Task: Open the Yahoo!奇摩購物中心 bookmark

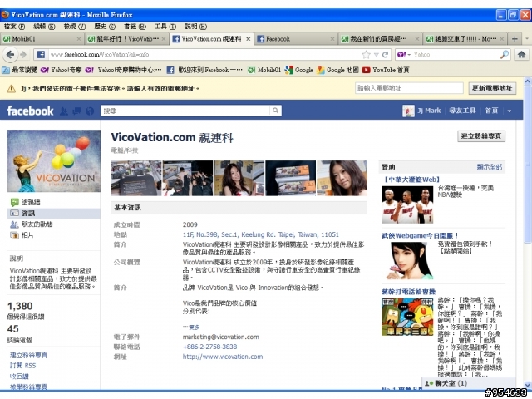Action: point(123,70)
